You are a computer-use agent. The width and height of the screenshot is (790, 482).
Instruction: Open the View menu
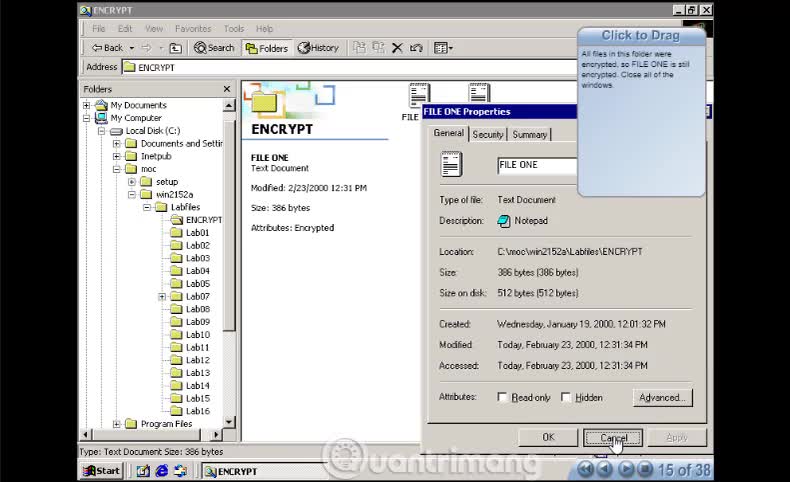(x=154, y=29)
